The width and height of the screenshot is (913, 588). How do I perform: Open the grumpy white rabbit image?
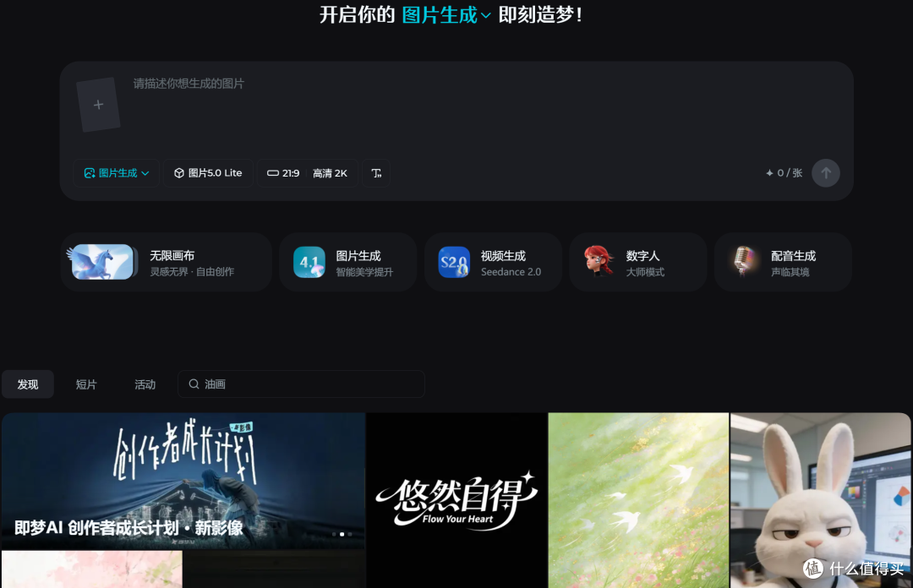(820, 500)
